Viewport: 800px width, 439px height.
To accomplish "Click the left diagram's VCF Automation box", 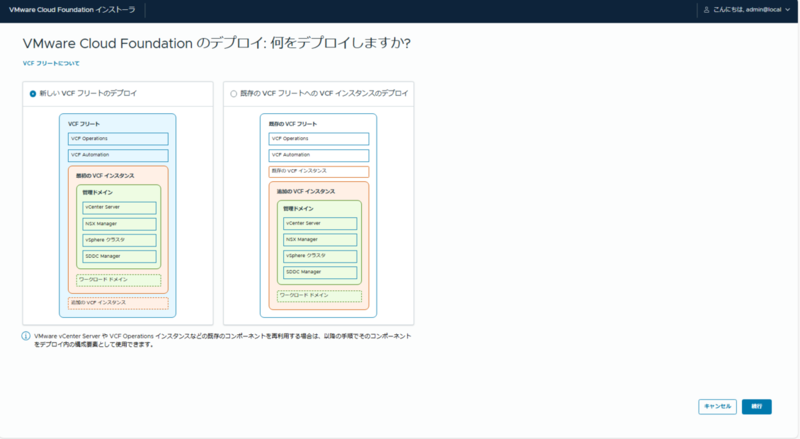I will pos(118,155).
